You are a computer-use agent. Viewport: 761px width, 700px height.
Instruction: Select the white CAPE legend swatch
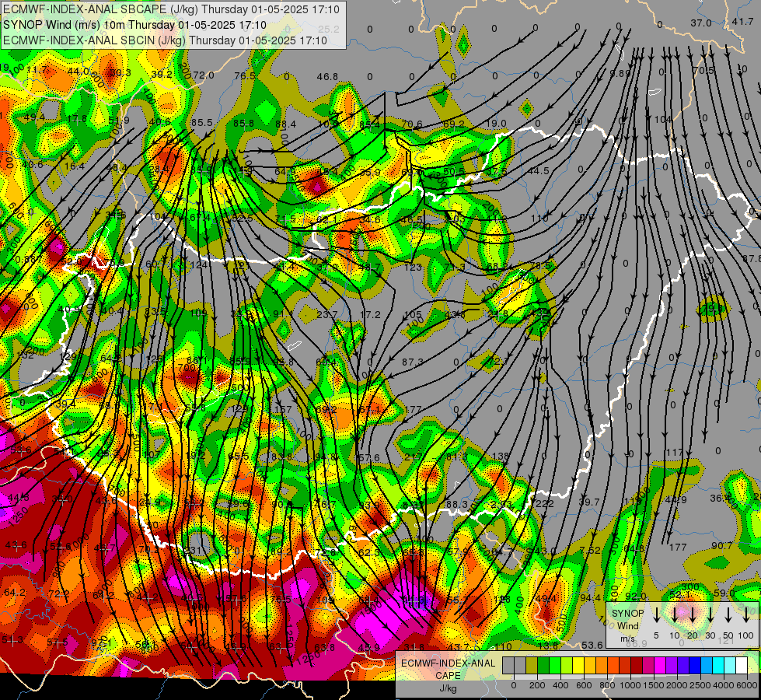[742, 665]
